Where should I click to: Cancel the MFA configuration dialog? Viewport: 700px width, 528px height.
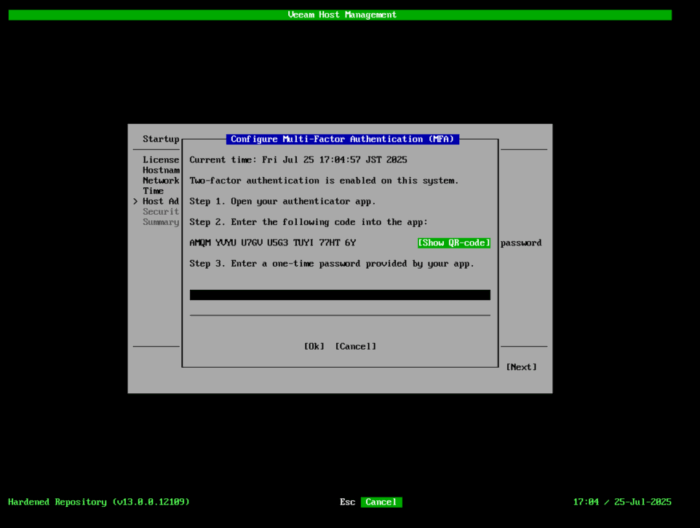pos(356,346)
